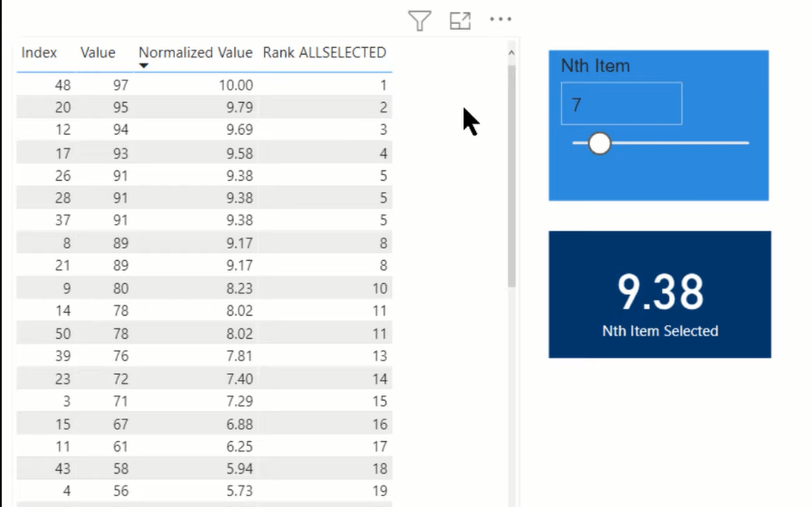Select Value cell 80
This screenshot has width=812, height=507.
(x=120, y=288)
